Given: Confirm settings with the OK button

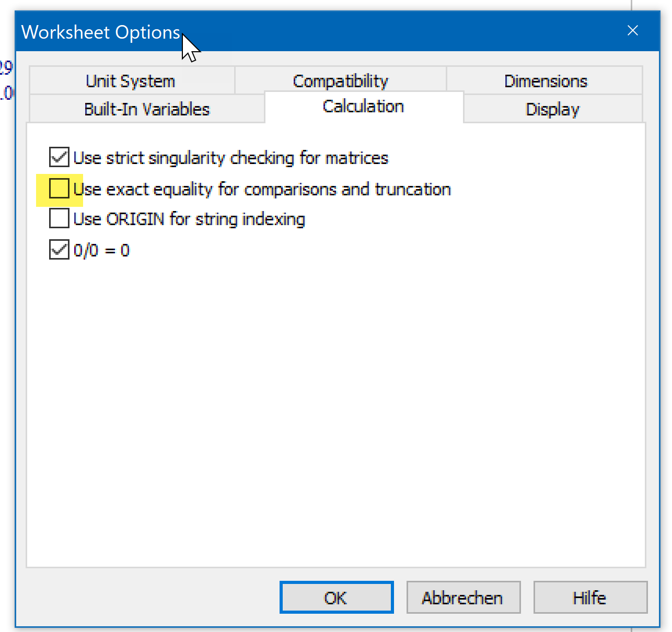Looking at the screenshot, I should (x=336, y=597).
